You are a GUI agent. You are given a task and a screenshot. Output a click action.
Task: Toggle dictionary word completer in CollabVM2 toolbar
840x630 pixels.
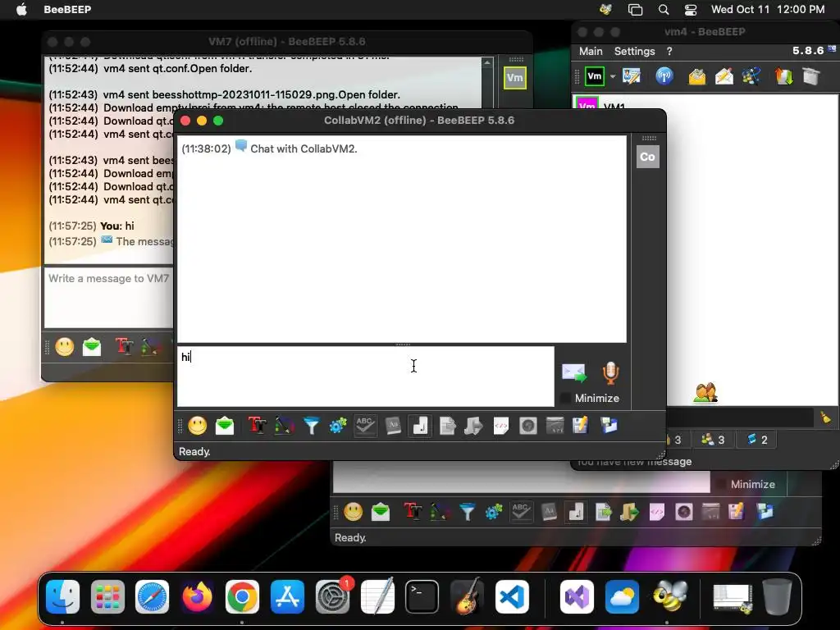coord(393,426)
